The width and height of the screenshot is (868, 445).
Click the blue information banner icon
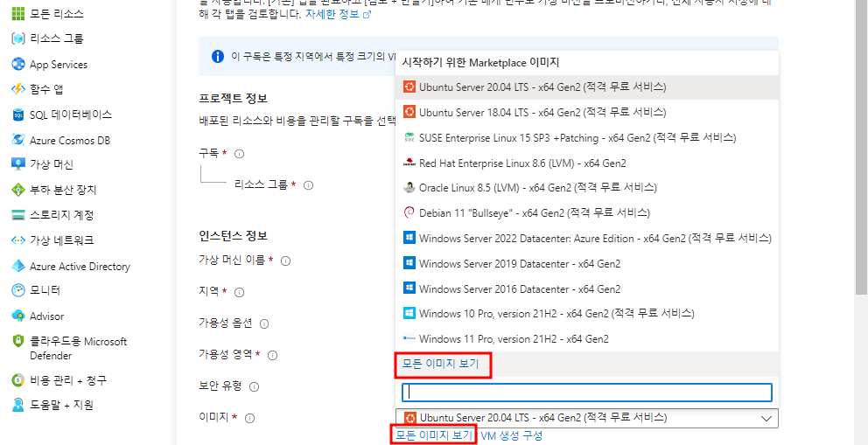tap(218, 56)
